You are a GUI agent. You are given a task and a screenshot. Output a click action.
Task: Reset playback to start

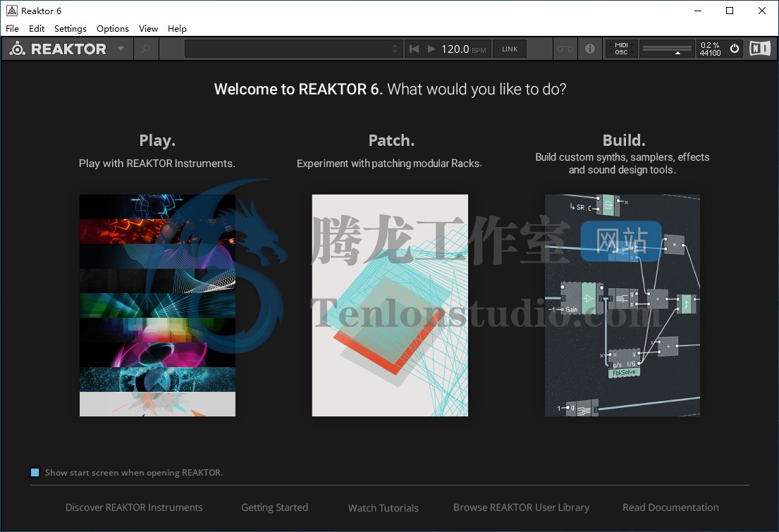414,49
